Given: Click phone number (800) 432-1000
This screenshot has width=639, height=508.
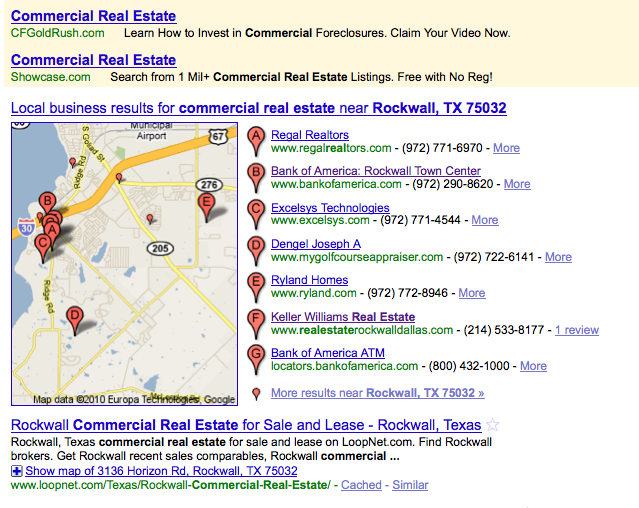Looking at the screenshot, I should pyautogui.click(x=469, y=366).
